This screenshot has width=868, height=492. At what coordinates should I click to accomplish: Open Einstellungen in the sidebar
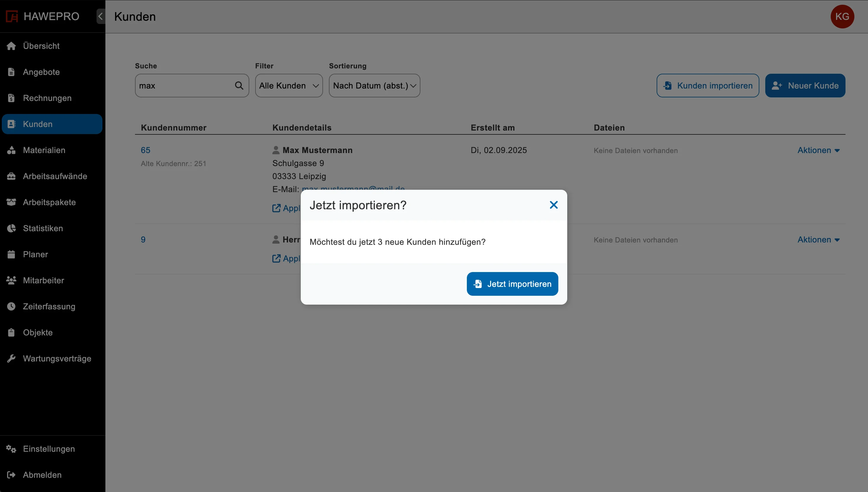52,449
